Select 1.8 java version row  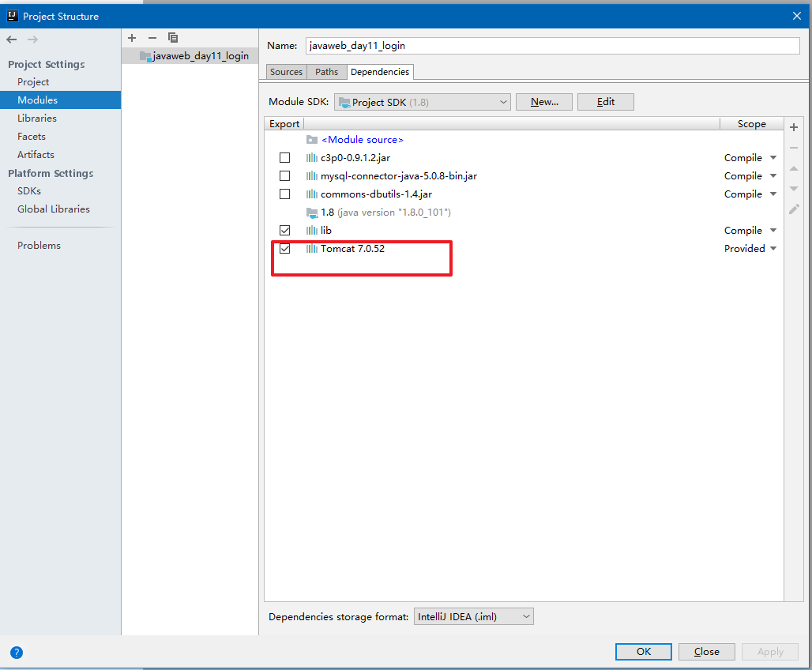524,213
